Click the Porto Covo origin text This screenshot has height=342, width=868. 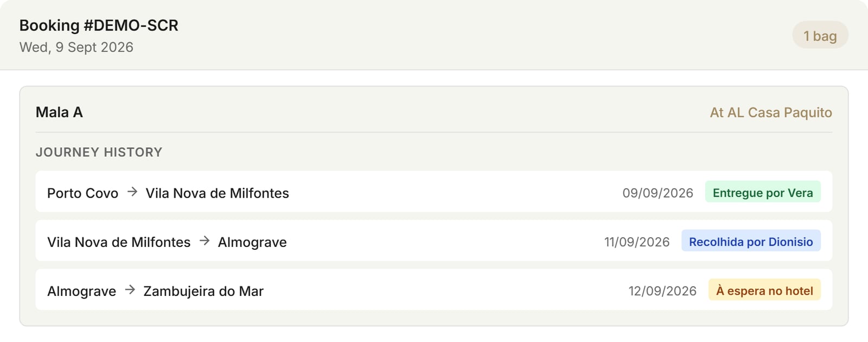(82, 193)
